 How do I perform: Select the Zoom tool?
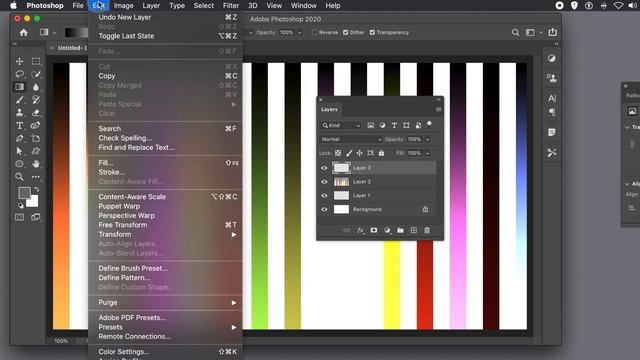pos(19,177)
